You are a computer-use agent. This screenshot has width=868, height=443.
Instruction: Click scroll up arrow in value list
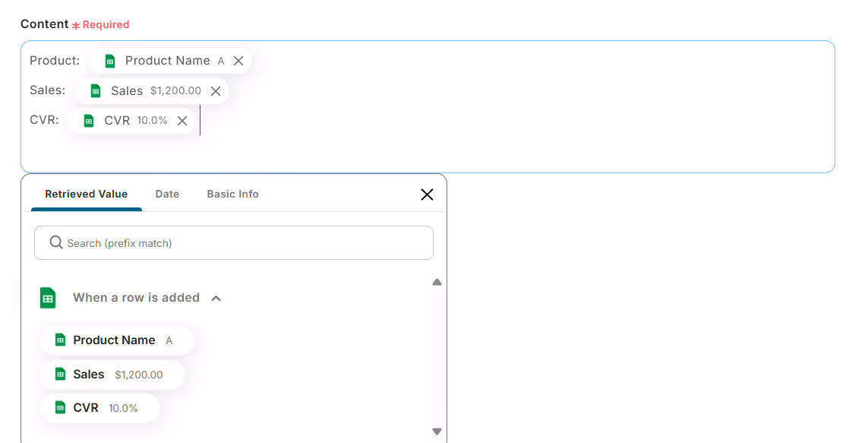click(437, 283)
